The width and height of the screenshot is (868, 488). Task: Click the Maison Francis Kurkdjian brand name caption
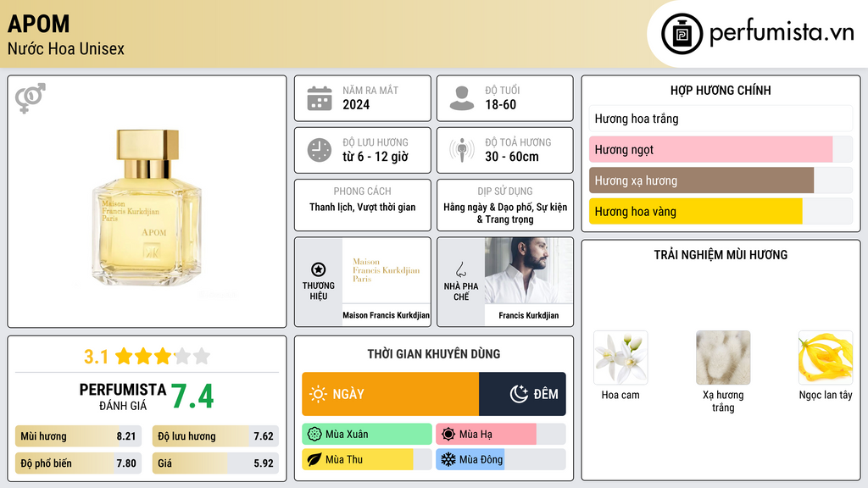386,315
